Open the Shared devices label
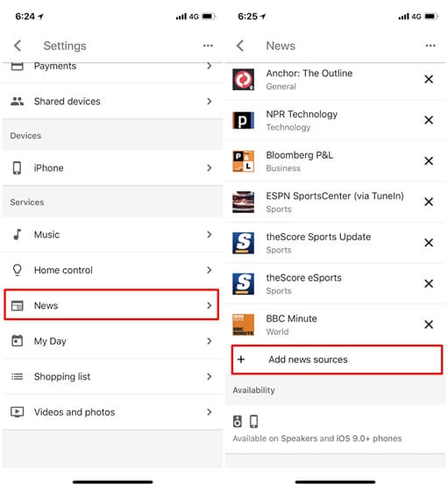 68,101
